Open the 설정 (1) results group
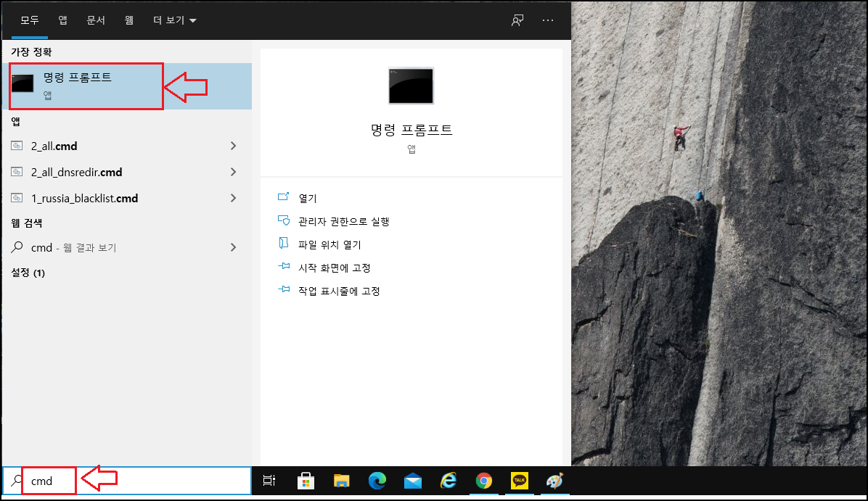The height and width of the screenshot is (501, 868). [x=28, y=273]
